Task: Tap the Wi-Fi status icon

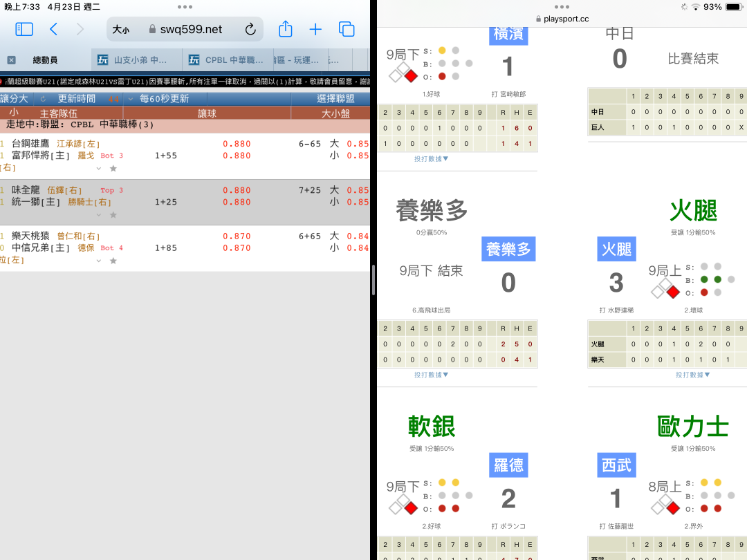Action: 696,7
